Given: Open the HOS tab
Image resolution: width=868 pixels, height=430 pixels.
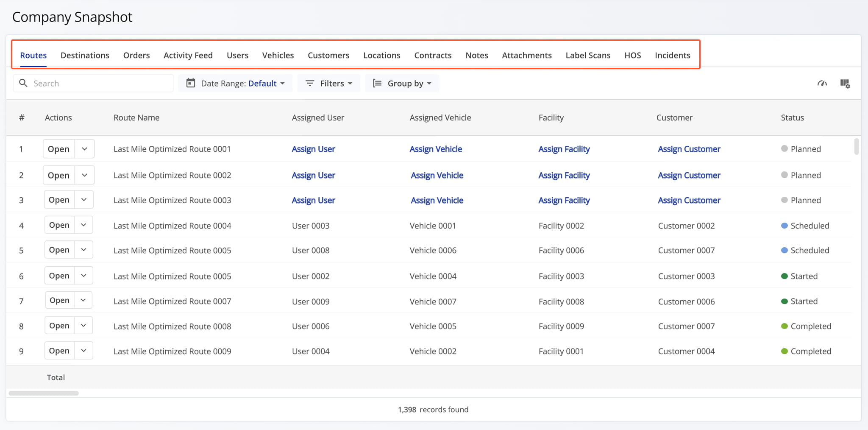Looking at the screenshot, I should click(x=633, y=55).
